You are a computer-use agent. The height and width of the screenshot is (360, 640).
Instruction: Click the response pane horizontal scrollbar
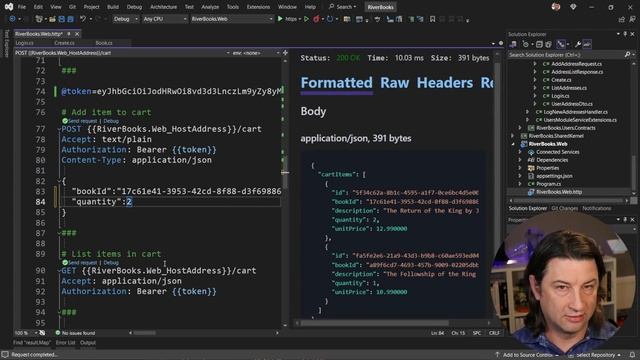pyautogui.click(x=374, y=323)
